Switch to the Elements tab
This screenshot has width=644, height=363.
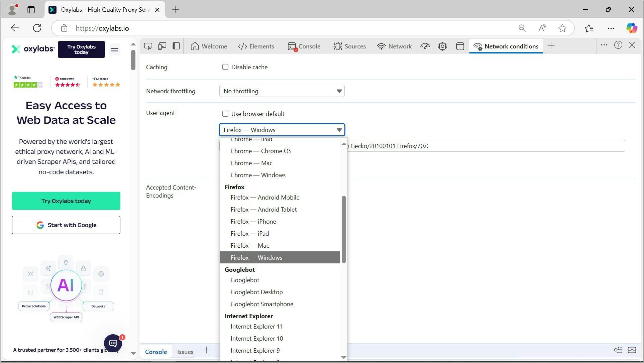click(x=256, y=46)
